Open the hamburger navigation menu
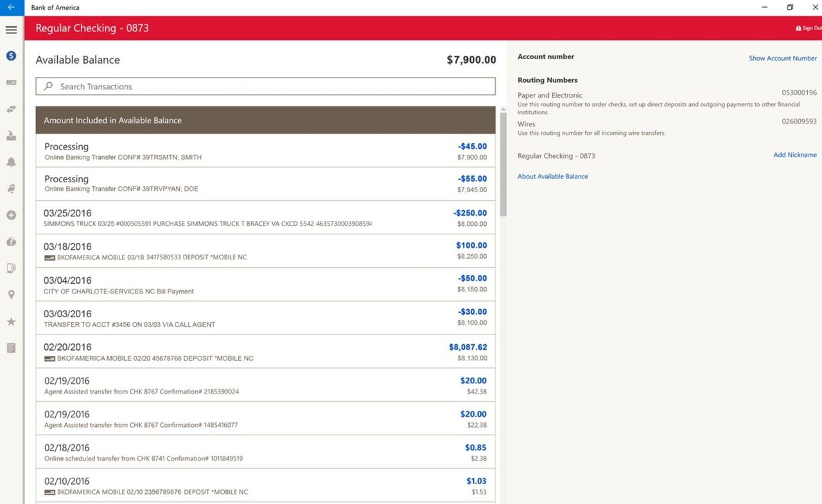 [x=11, y=30]
